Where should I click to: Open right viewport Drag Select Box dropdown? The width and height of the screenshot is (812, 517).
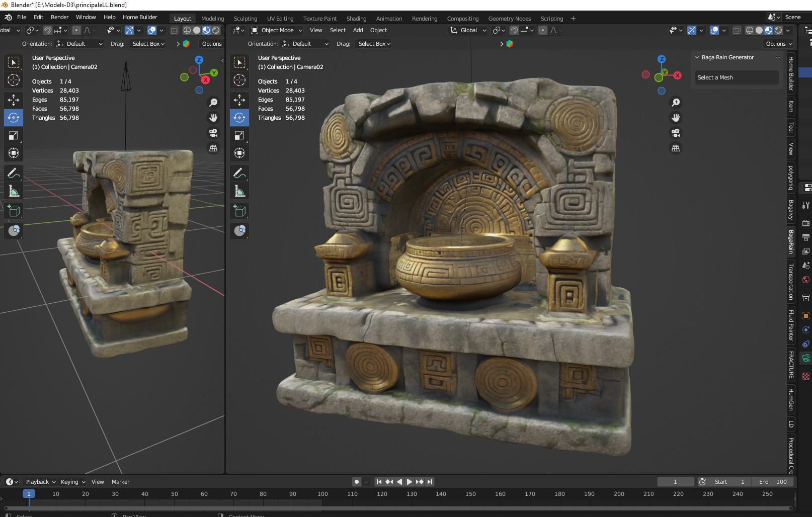[374, 44]
